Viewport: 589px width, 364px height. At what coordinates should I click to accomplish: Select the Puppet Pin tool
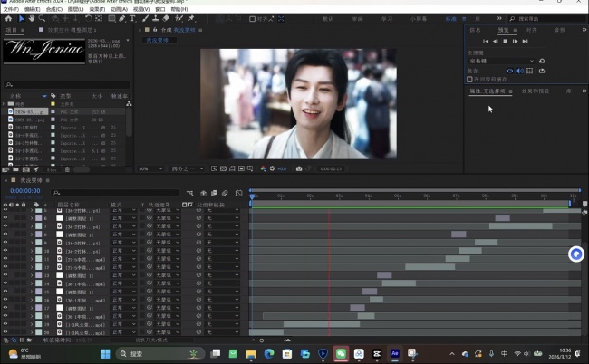pos(191,18)
